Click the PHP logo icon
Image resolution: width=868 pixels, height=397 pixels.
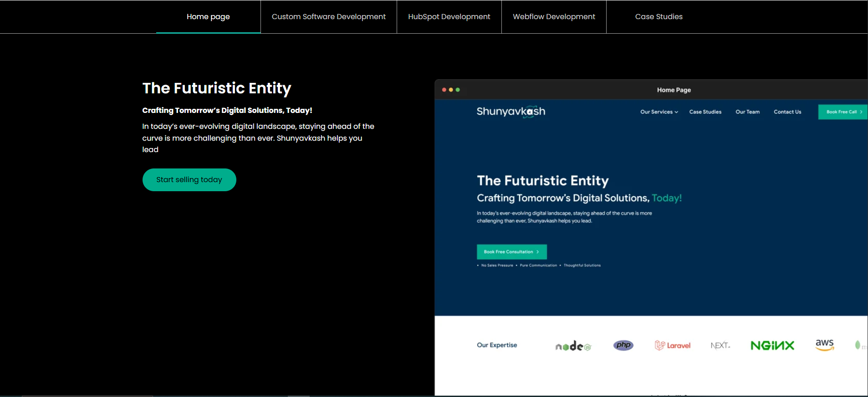click(x=623, y=345)
